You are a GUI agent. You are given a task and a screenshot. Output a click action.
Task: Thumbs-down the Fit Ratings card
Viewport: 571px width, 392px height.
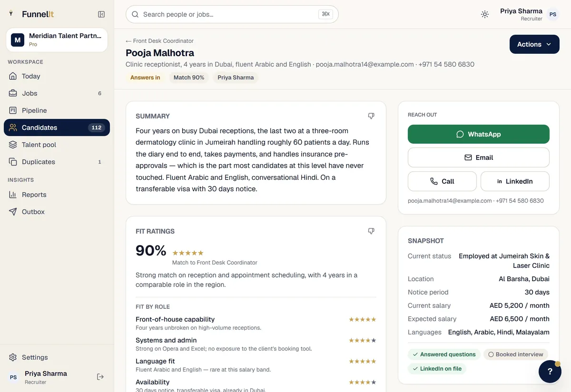(x=371, y=231)
